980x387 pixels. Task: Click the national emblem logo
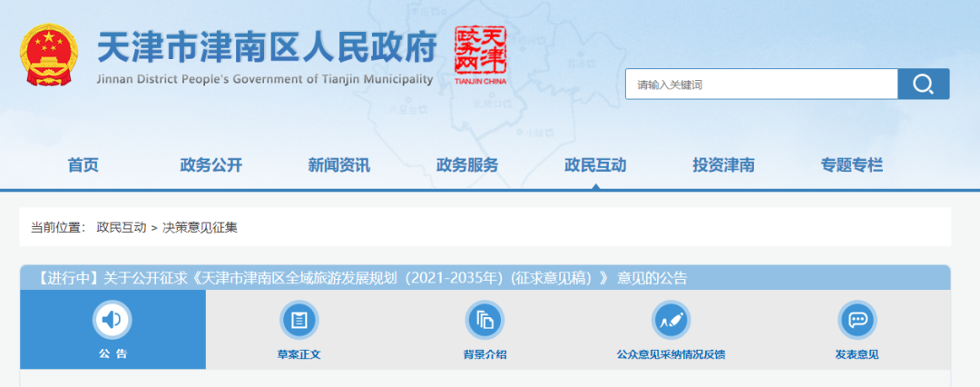(49, 55)
